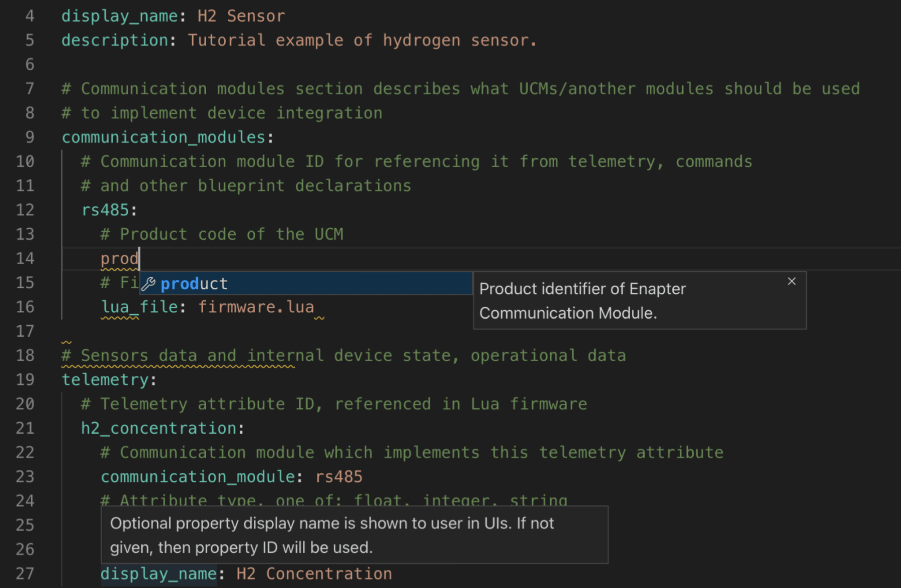Click the hydrogen sensor description text
Viewport: 901px width, 588px height.
coord(360,40)
